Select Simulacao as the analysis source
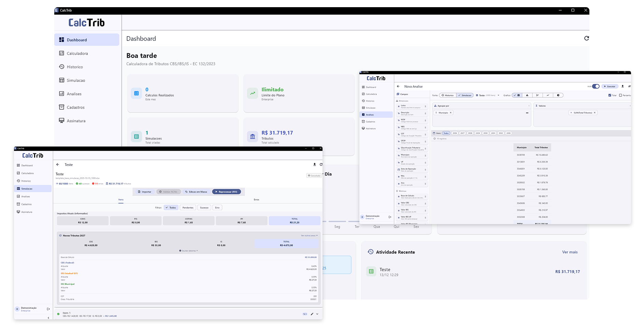 [x=465, y=95]
